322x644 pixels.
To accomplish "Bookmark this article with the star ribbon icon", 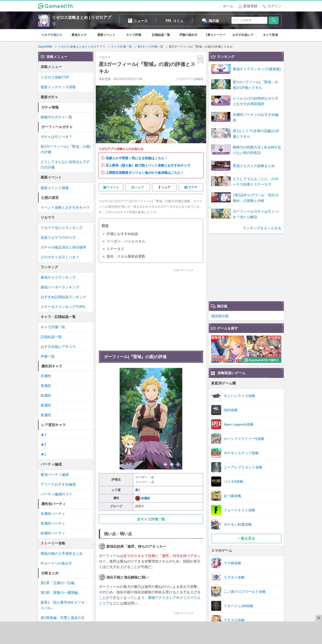I will point(200,60).
